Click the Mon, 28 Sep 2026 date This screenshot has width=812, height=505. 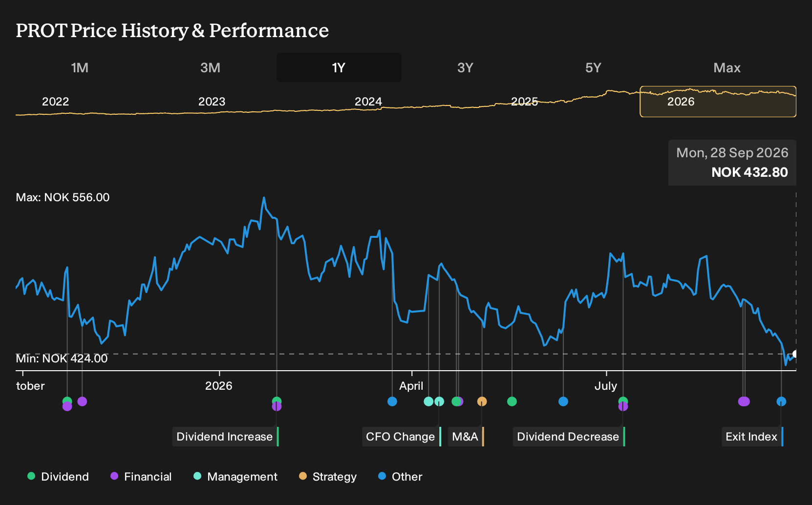click(732, 153)
